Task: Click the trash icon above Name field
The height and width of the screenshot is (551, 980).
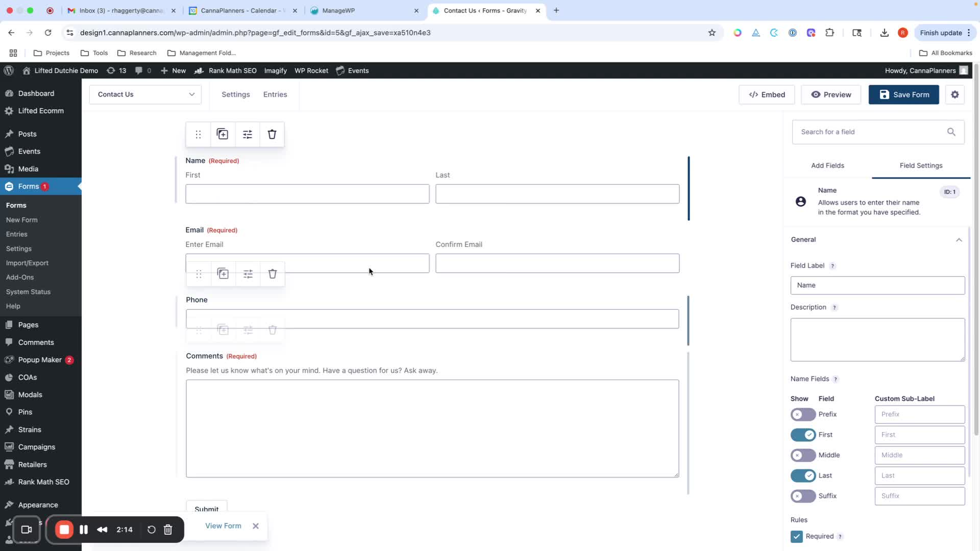Action: pos(272,134)
